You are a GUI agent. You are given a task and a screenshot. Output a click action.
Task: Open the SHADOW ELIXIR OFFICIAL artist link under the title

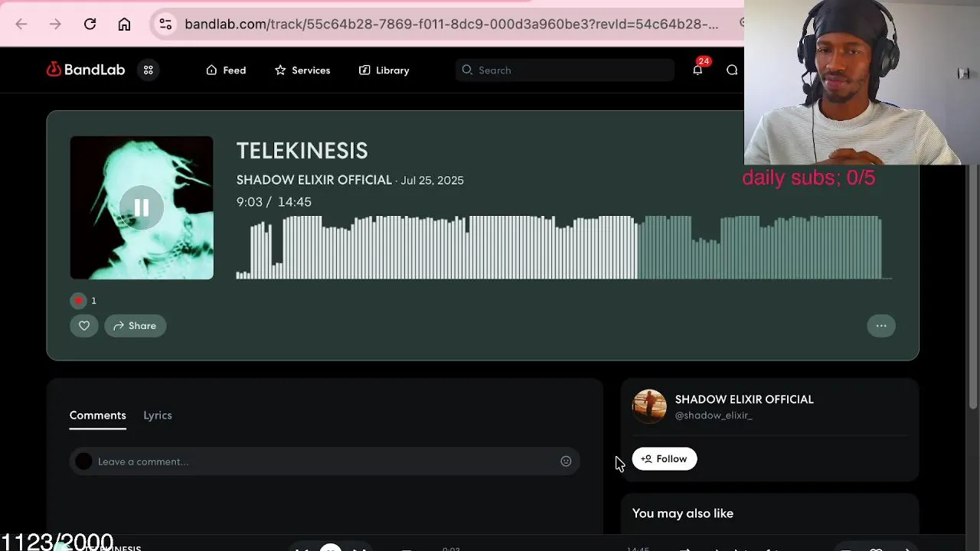point(314,180)
